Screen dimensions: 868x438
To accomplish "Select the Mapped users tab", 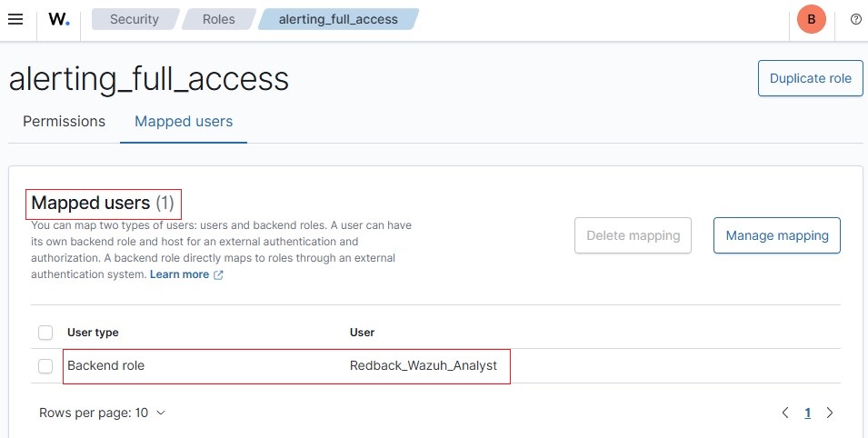I will [x=184, y=121].
